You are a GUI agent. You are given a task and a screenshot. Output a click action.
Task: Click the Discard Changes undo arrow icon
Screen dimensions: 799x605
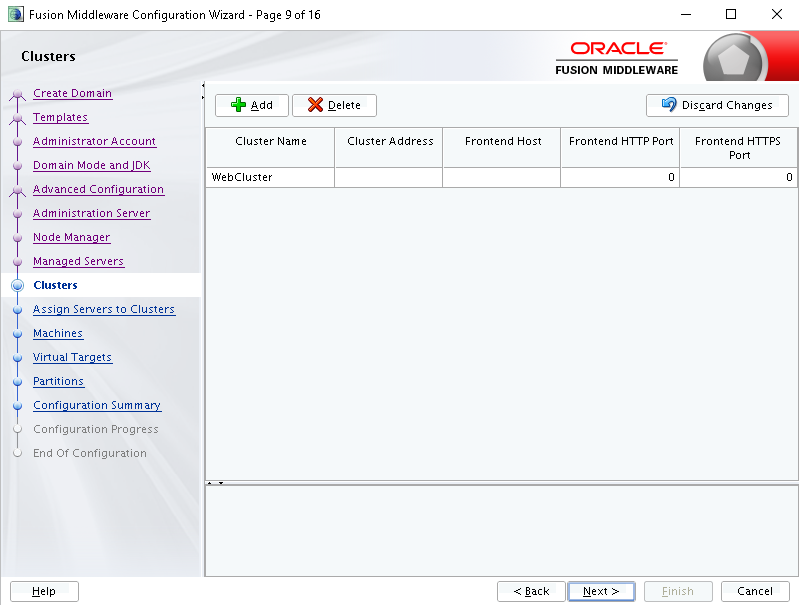click(x=669, y=104)
